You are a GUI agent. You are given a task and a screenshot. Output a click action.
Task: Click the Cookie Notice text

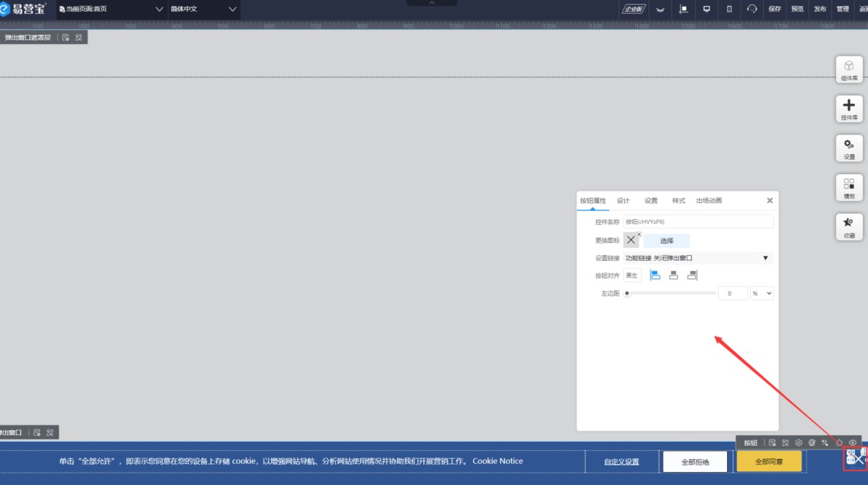coord(498,461)
